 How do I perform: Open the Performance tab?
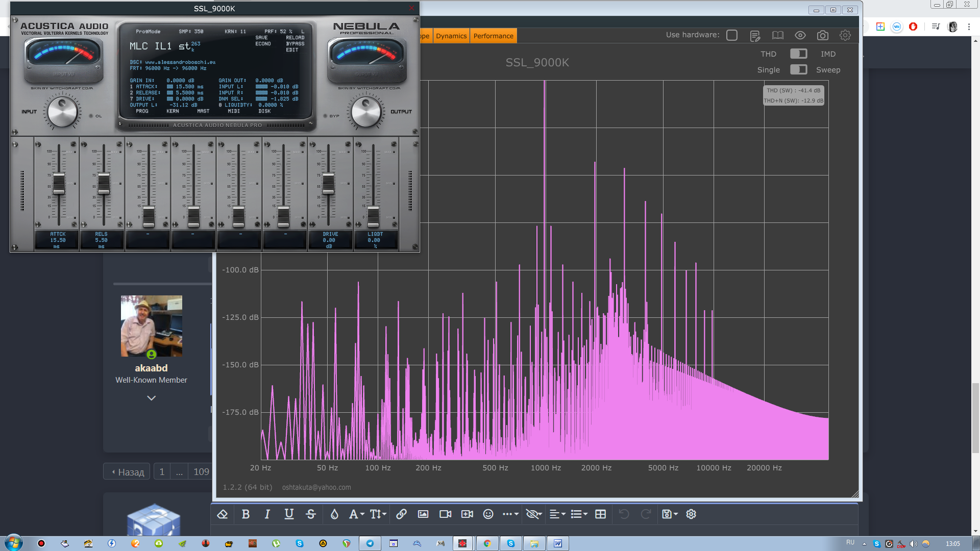493,36
